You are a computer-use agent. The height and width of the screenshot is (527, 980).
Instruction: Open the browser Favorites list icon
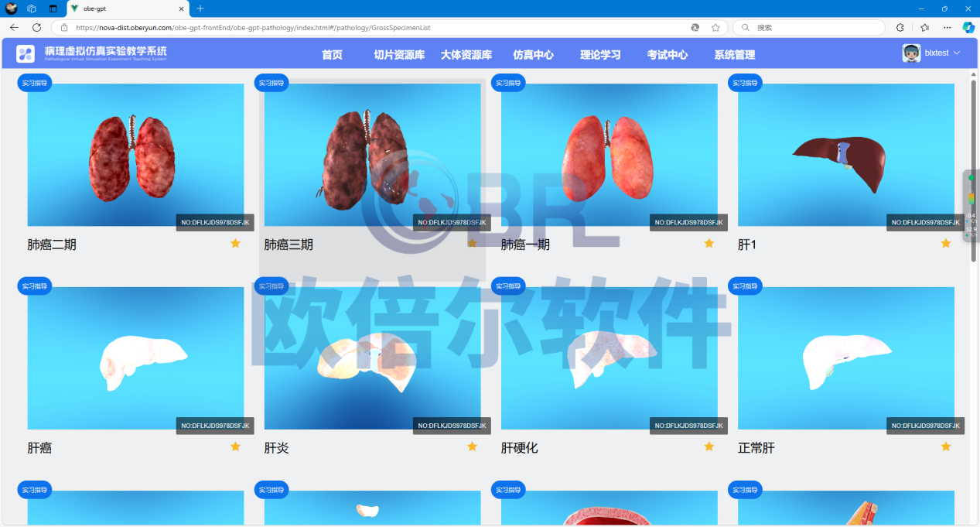[x=924, y=27]
